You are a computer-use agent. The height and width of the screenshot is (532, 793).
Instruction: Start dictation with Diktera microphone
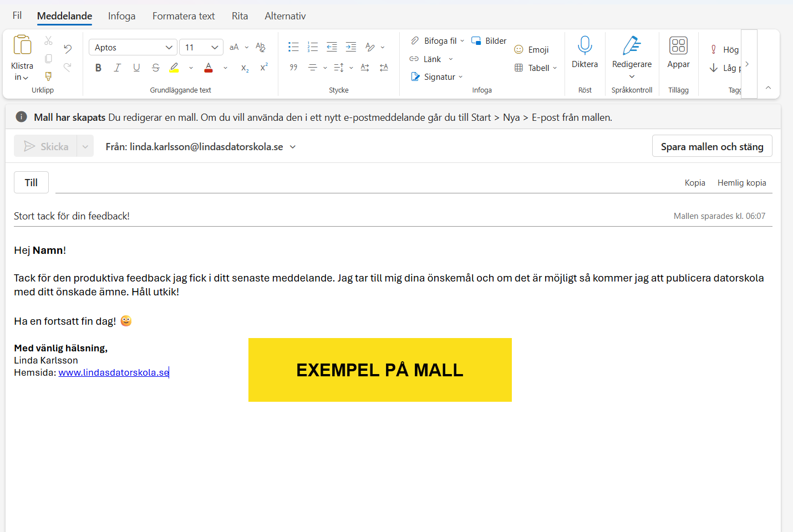[584, 52]
